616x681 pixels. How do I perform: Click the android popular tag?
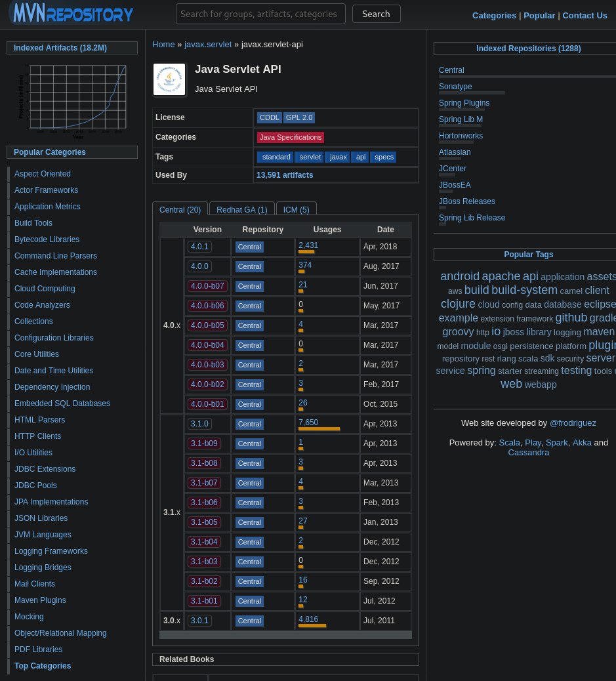(x=460, y=276)
